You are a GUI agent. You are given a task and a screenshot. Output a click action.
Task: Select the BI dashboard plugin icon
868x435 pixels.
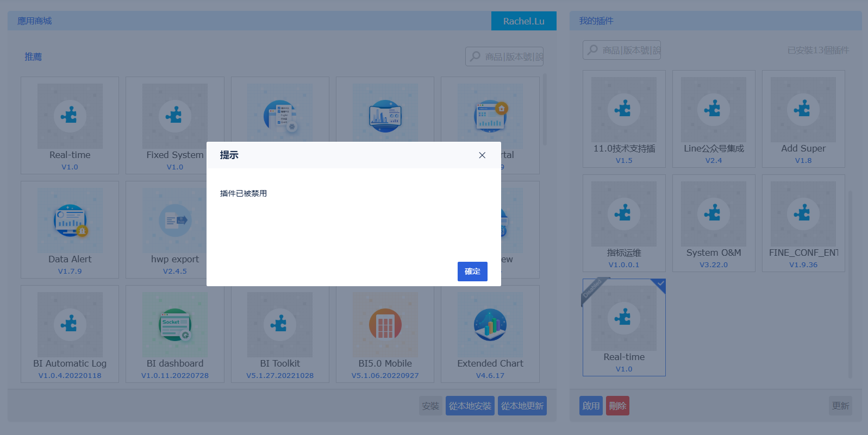point(175,324)
